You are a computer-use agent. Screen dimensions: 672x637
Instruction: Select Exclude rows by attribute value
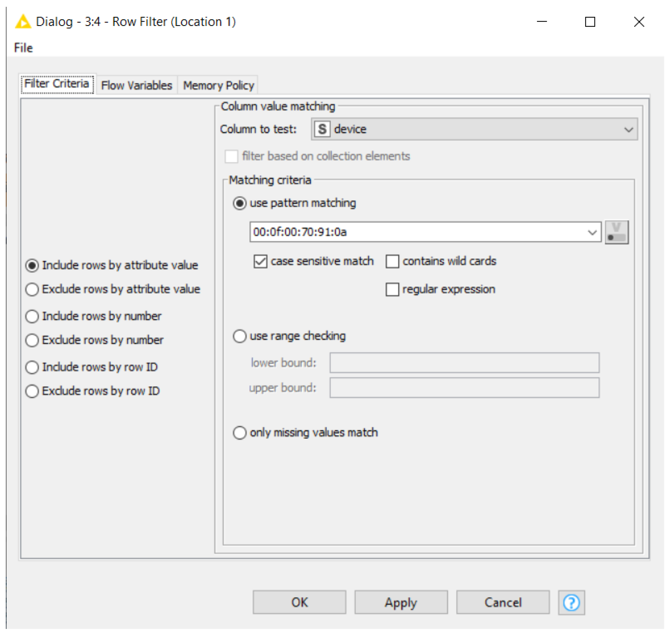click(32, 289)
